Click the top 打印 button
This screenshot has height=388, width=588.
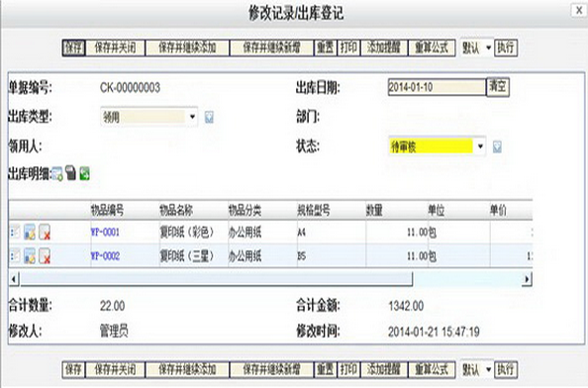[348, 48]
